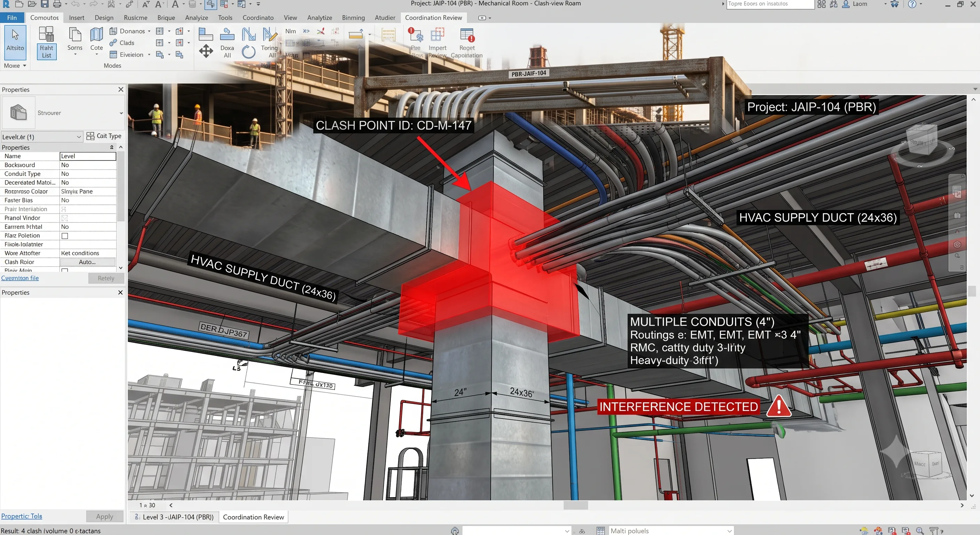
Task: Click the home icon in status bar
Action: click(x=455, y=530)
